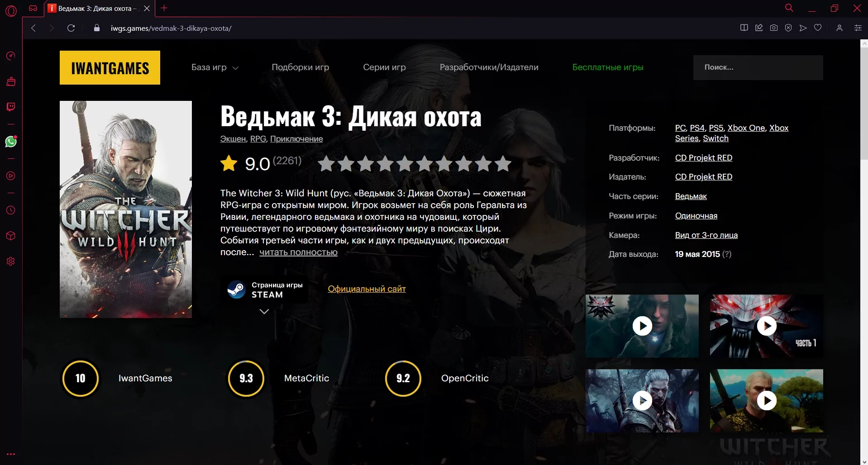Open sidebar three-dots setup menu
This screenshot has width=868, height=465.
click(x=11, y=454)
